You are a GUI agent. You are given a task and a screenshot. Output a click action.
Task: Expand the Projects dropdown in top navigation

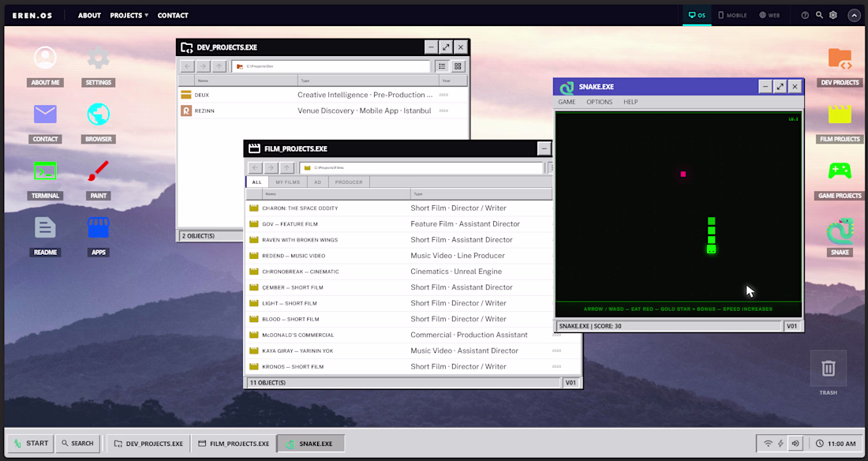click(129, 16)
